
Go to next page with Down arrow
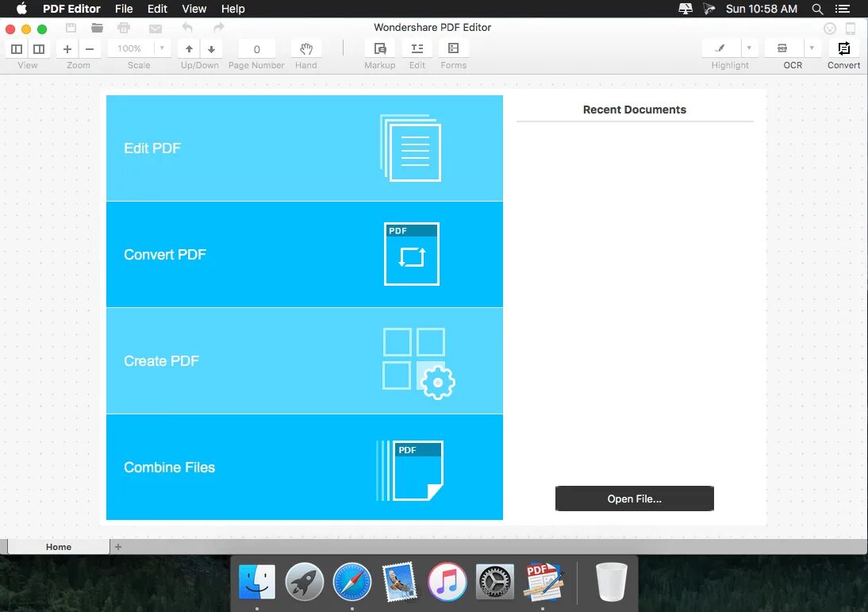click(x=212, y=48)
